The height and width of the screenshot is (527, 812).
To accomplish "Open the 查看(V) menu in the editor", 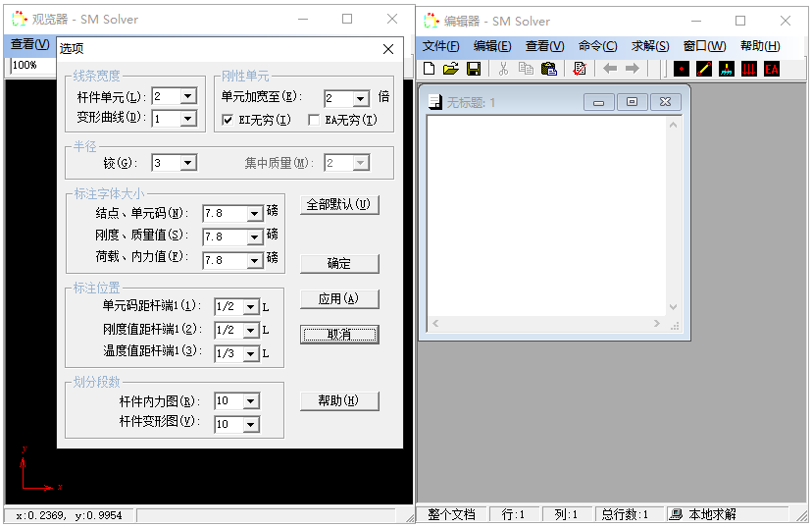I will 544,46.
